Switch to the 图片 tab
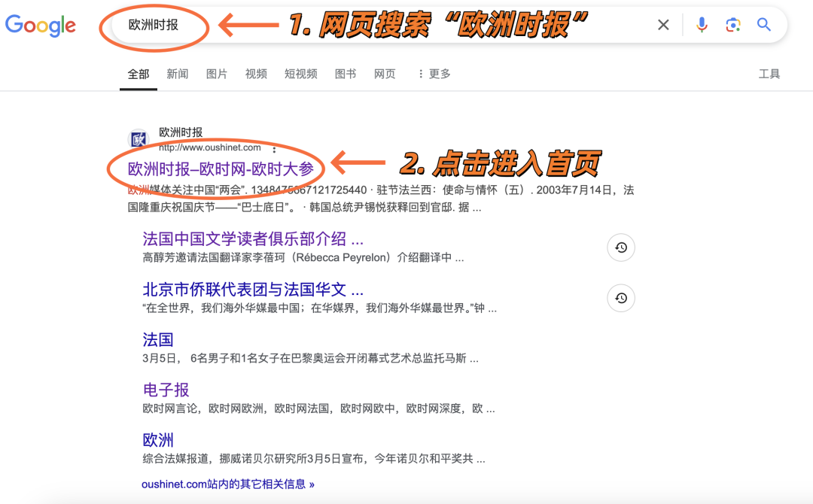 click(217, 74)
